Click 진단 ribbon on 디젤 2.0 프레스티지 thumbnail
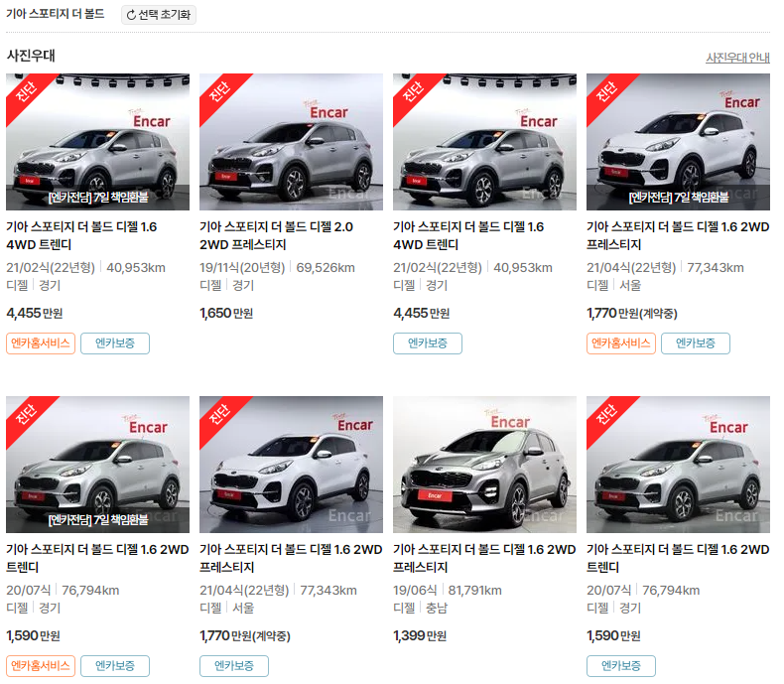The width and height of the screenshot is (784, 684). tap(220, 93)
